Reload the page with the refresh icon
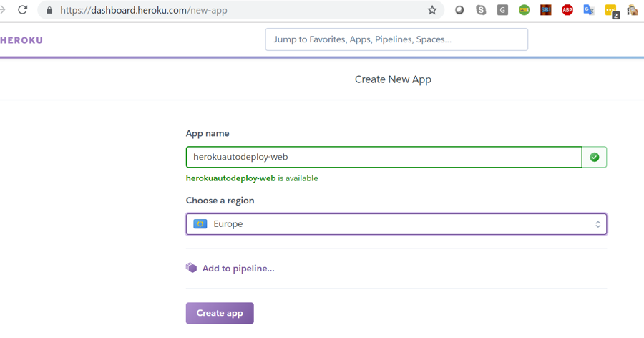Image resolution: width=644 pixels, height=338 pixels. tap(23, 10)
